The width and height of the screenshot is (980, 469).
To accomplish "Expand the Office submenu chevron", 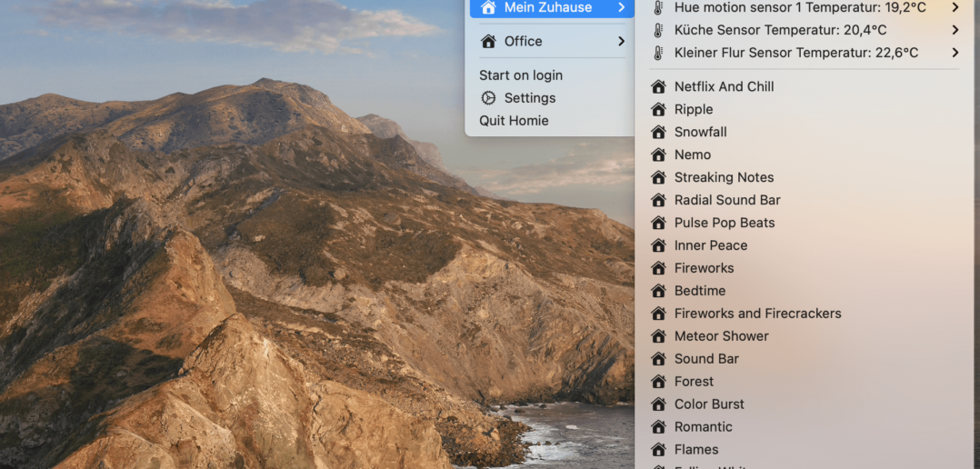I will [621, 41].
